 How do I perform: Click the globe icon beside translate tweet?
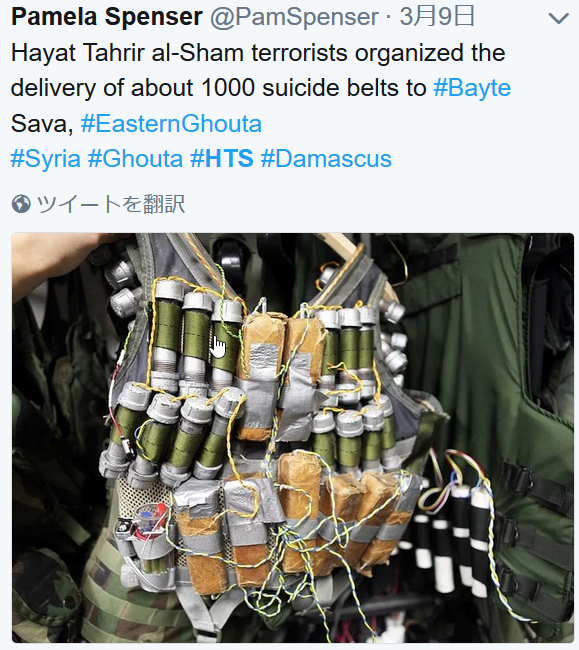(21, 204)
